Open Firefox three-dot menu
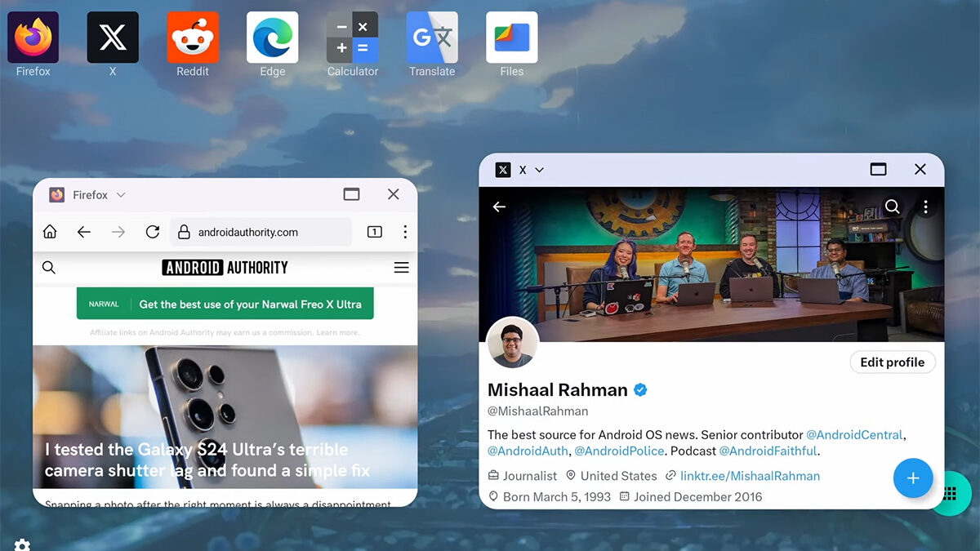The image size is (980, 551). pyautogui.click(x=405, y=232)
